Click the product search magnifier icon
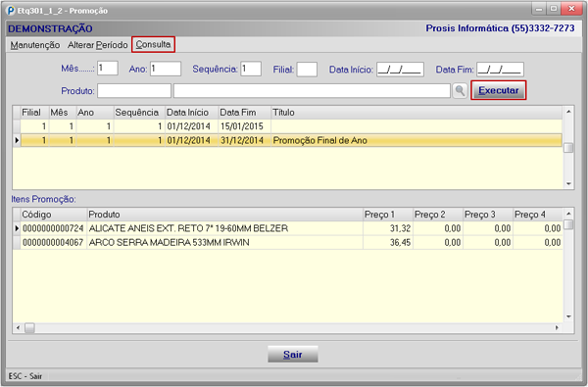The width and height of the screenshot is (588, 387). pyautogui.click(x=460, y=90)
